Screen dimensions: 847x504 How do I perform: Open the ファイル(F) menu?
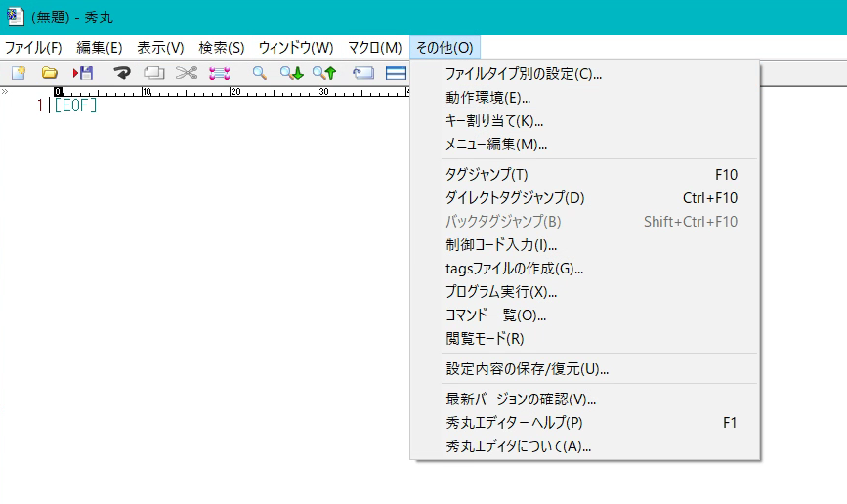click(33, 48)
